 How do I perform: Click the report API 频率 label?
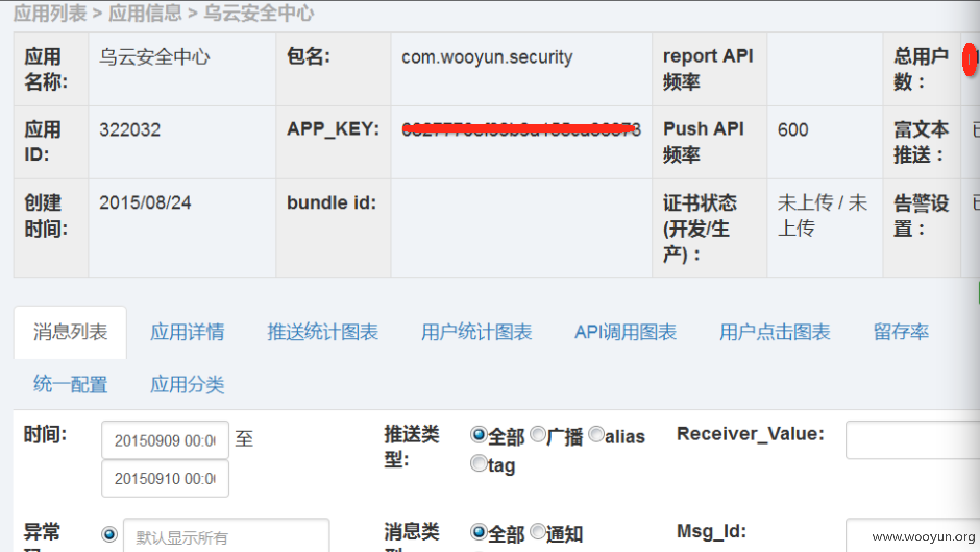(x=708, y=69)
